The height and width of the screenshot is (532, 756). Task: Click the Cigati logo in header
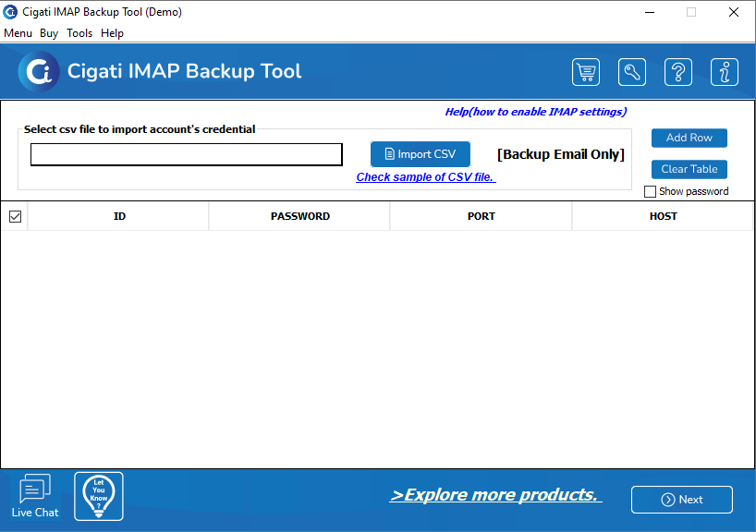click(x=39, y=71)
